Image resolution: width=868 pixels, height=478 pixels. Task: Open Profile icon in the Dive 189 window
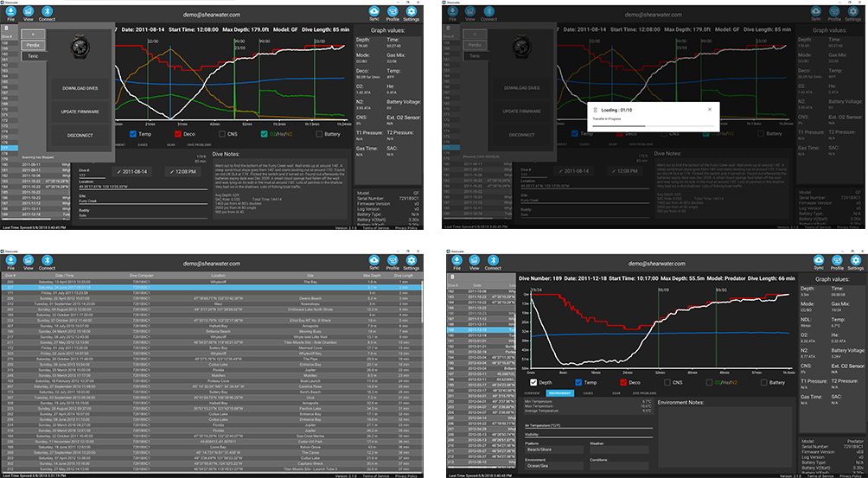pyautogui.click(x=838, y=260)
